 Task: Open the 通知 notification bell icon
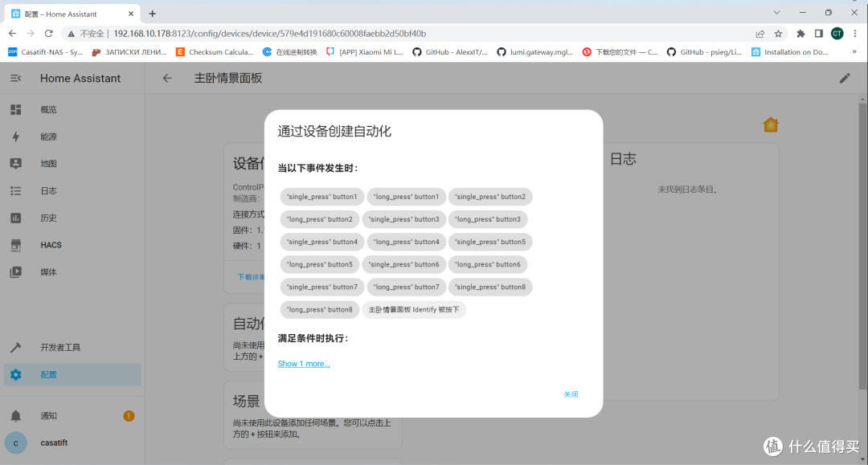[x=15, y=416]
